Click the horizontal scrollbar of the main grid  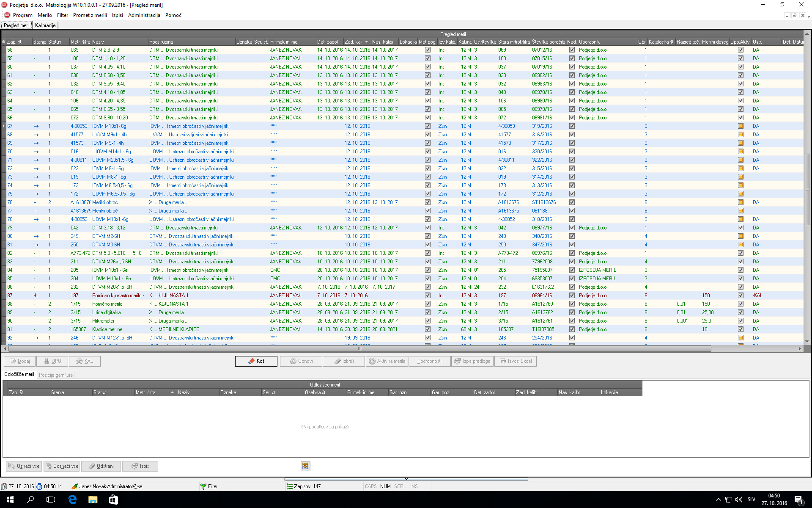359,349
